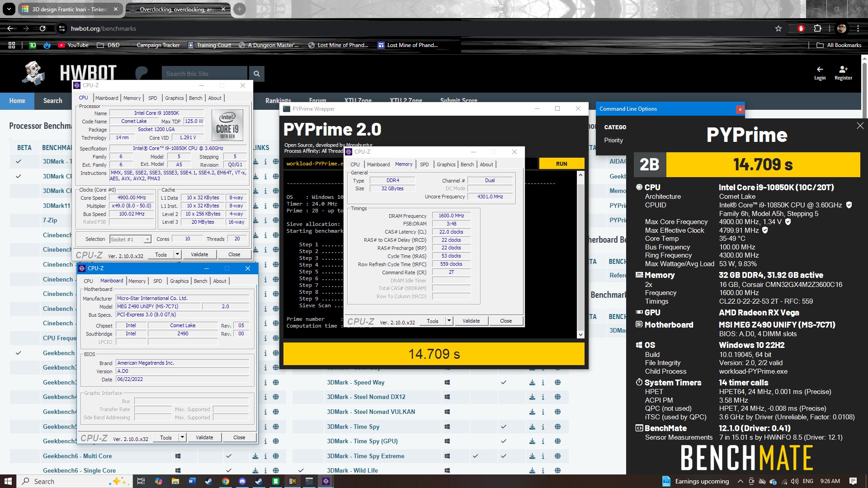The width and height of the screenshot is (868, 488).
Task: Click the Login arrow icon on HWBOT
Action: (x=820, y=69)
